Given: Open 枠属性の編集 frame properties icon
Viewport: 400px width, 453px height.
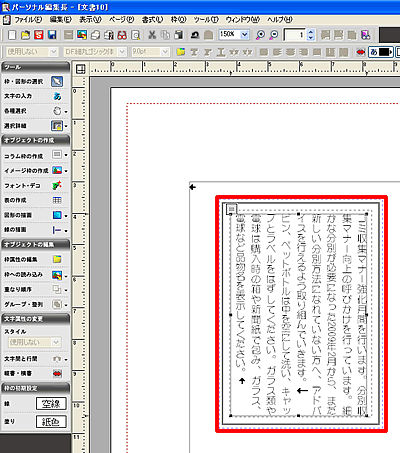Looking at the screenshot, I should 57,259.
